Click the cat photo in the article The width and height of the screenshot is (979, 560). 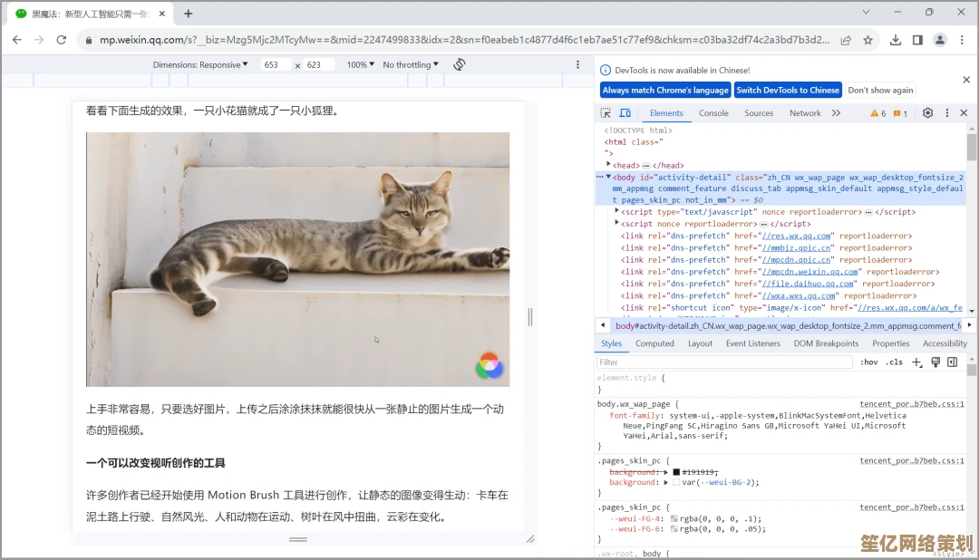[x=298, y=259]
